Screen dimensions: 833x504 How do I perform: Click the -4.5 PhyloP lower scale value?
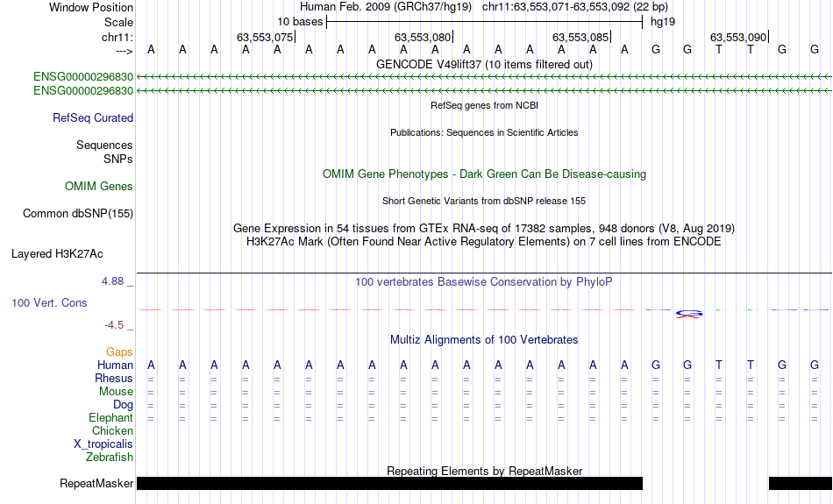point(114,325)
